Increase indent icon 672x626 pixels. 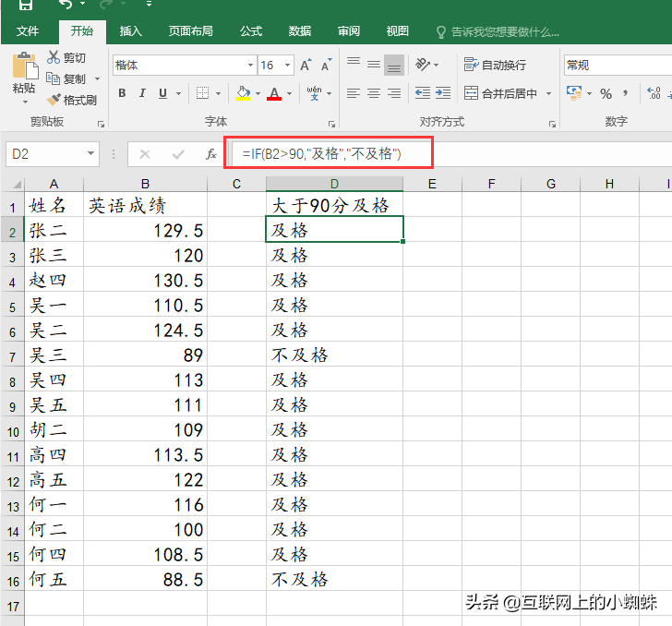click(443, 93)
